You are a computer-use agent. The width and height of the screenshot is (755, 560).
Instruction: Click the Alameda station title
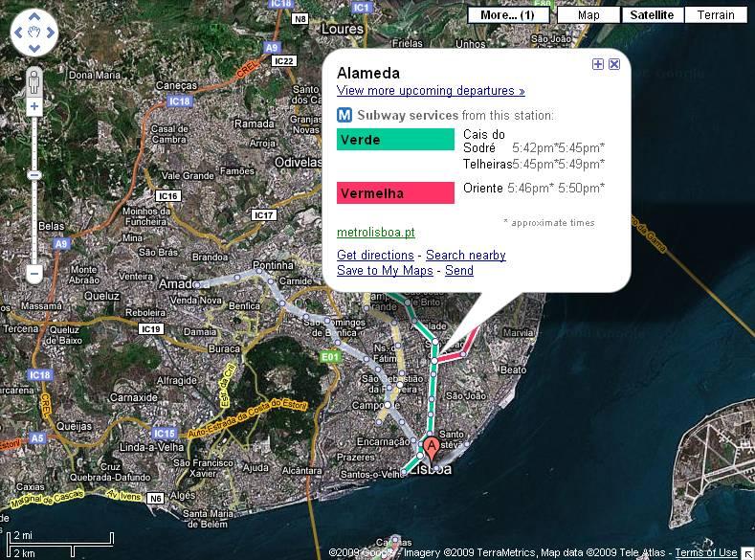[368, 73]
